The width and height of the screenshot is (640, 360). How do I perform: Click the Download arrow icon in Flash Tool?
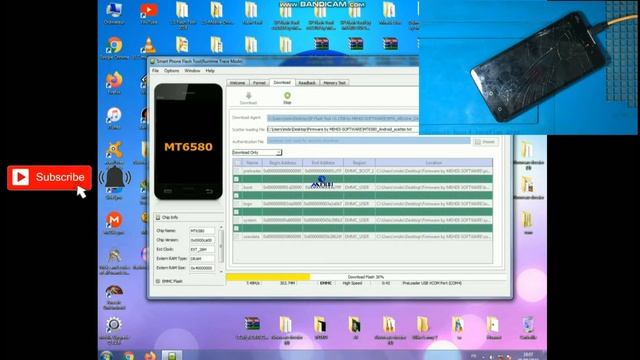click(x=248, y=96)
